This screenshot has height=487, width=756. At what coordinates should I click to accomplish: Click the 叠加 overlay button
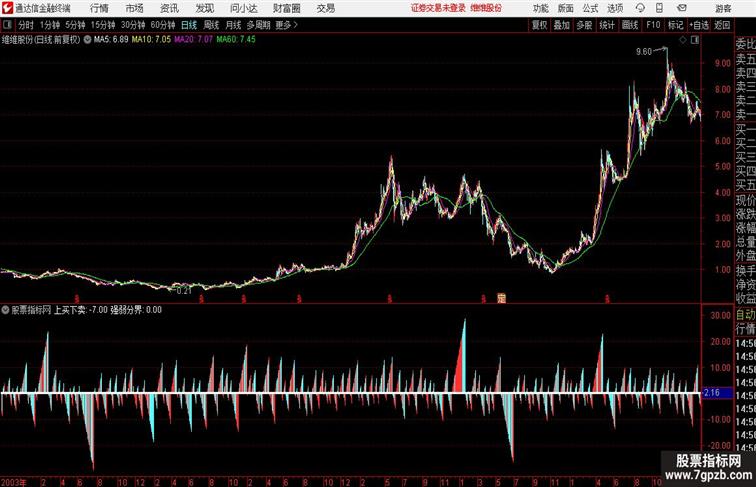pos(562,25)
